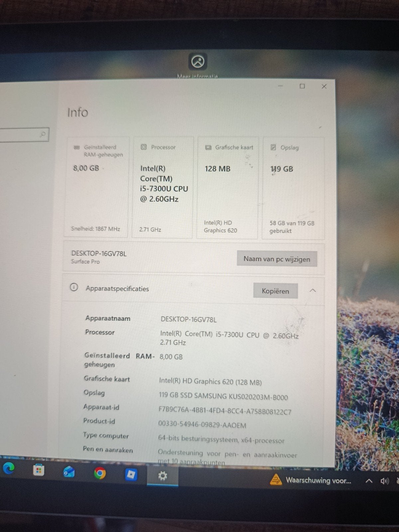Click the settings search input field
This screenshot has height=532, width=399.
23,135
